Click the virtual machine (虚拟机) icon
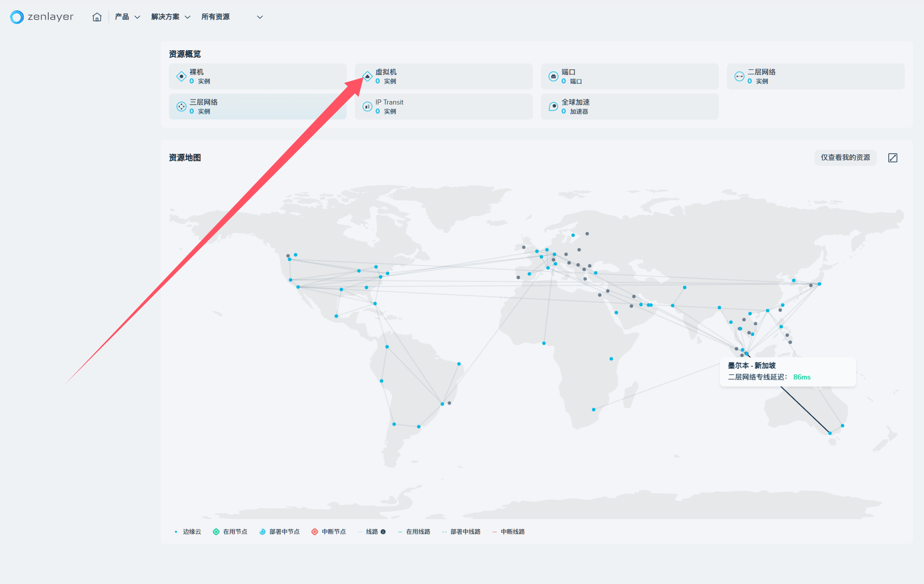 (367, 76)
